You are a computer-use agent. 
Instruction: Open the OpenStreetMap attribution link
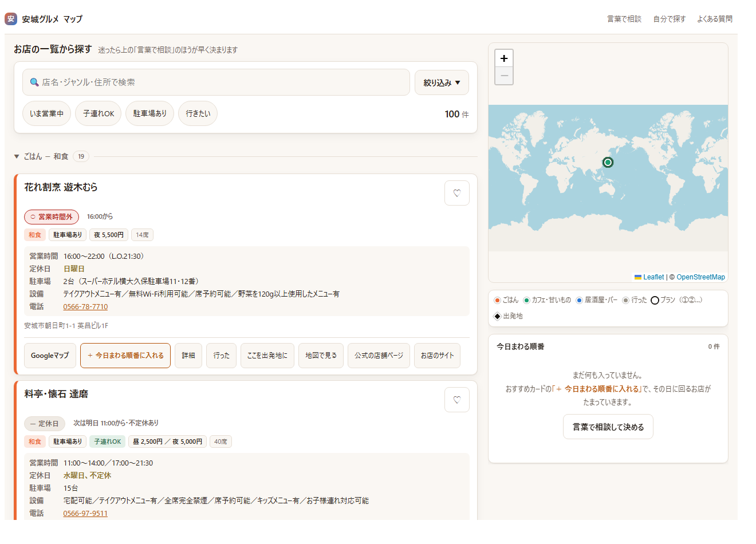(700, 277)
